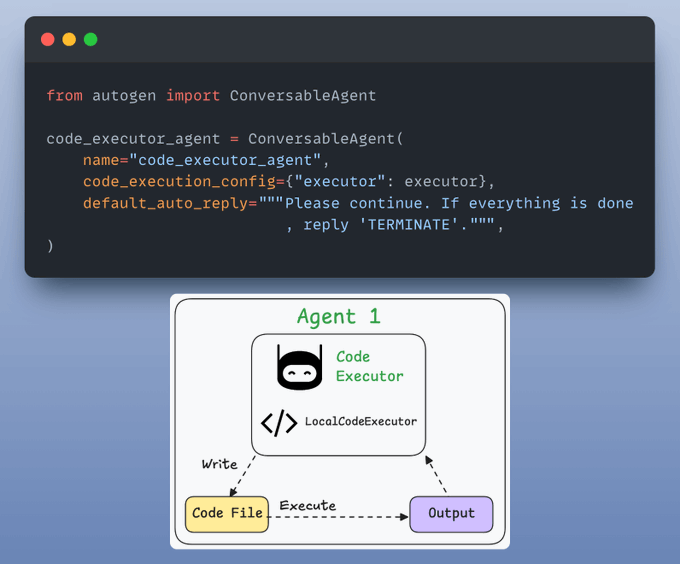Viewport: 680px width, 564px height.
Task: Click the Execute arrow label
Action: point(307,505)
